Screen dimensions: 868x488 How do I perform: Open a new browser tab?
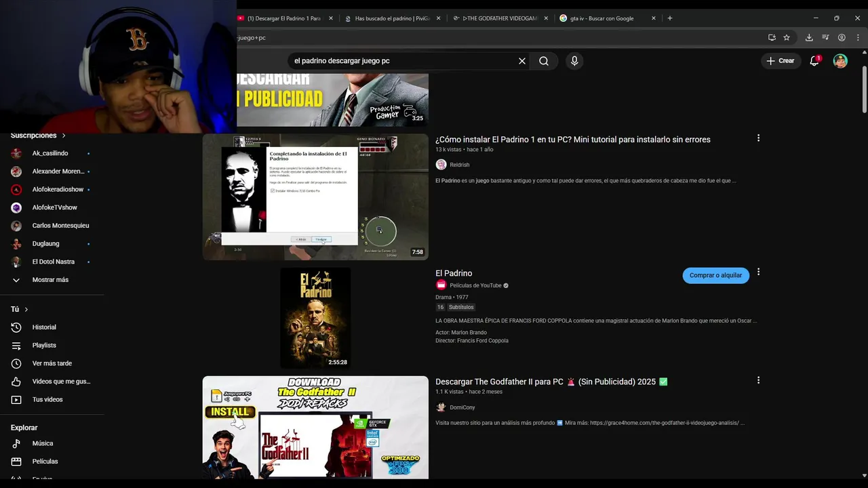tap(670, 18)
